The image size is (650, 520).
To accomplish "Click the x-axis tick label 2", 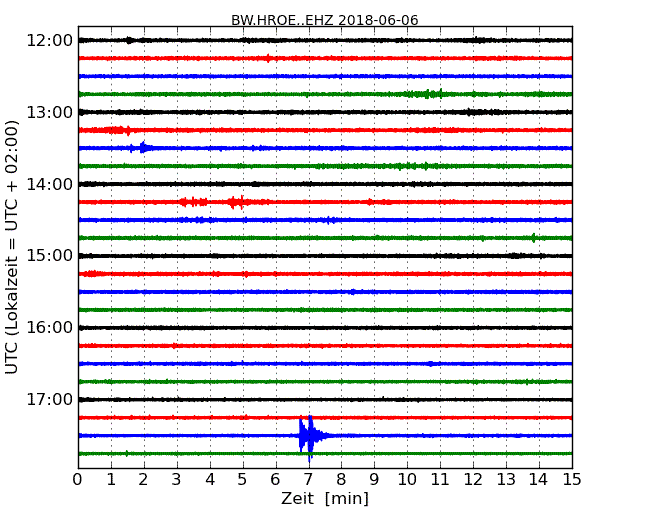I will (x=143, y=480).
